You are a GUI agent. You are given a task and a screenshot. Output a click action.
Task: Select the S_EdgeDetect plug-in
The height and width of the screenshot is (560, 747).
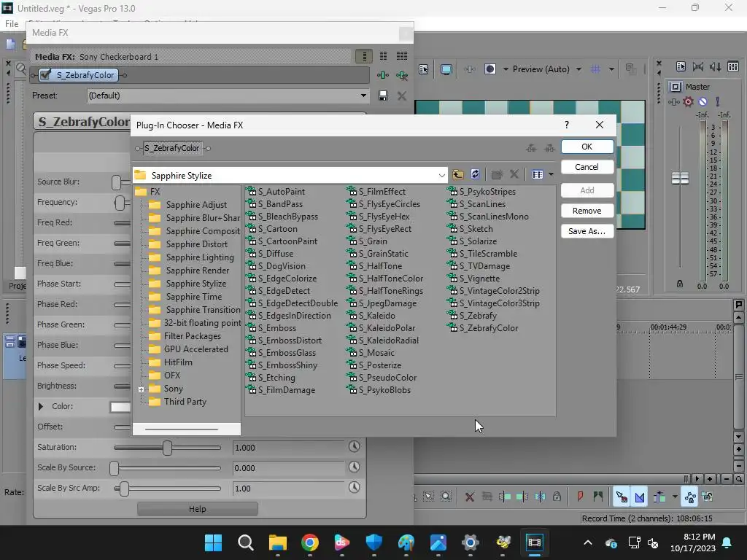coord(284,290)
